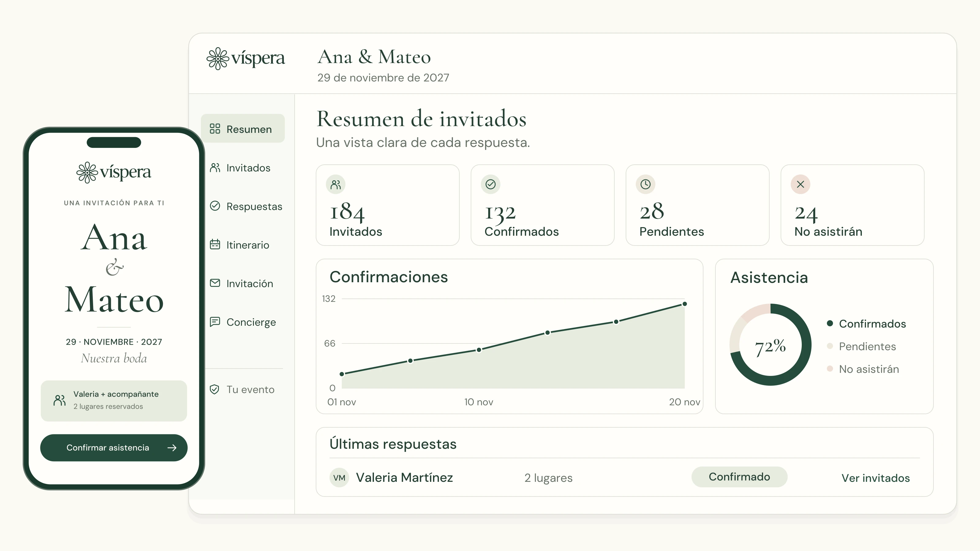This screenshot has height=551, width=980.
Task: Click the X icon in the No asistirán card
Action: click(801, 184)
